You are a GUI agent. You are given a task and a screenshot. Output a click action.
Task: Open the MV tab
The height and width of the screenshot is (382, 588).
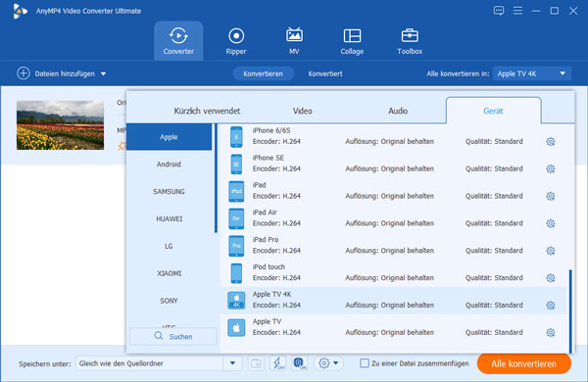point(294,41)
